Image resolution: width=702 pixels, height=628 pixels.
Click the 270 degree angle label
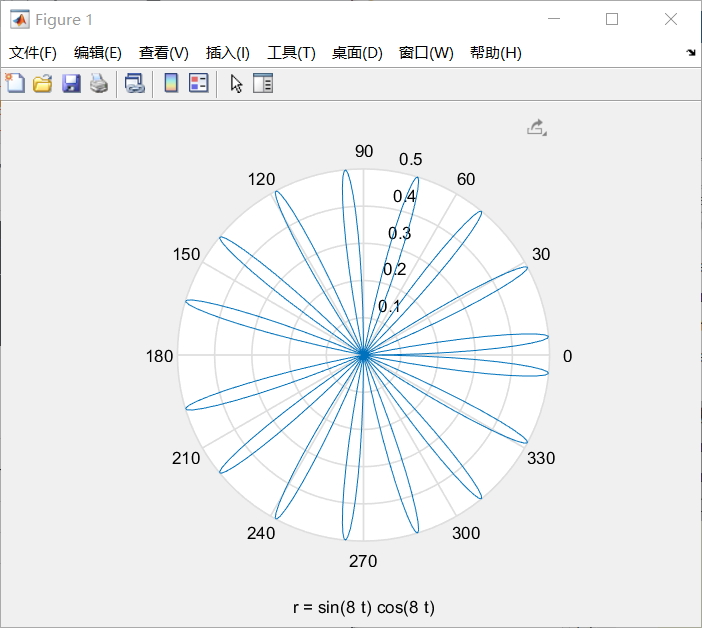(x=363, y=561)
